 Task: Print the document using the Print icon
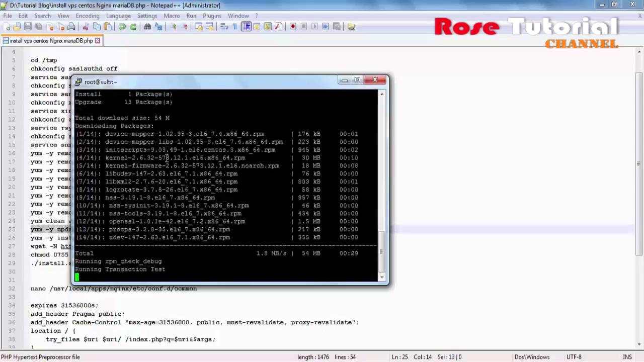[71, 27]
